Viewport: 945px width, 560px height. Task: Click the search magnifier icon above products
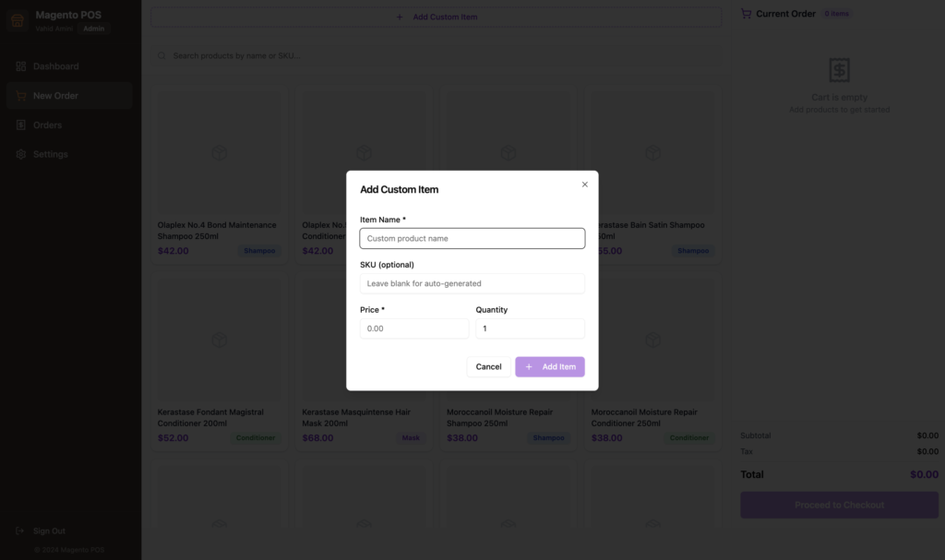pyautogui.click(x=161, y=55)
